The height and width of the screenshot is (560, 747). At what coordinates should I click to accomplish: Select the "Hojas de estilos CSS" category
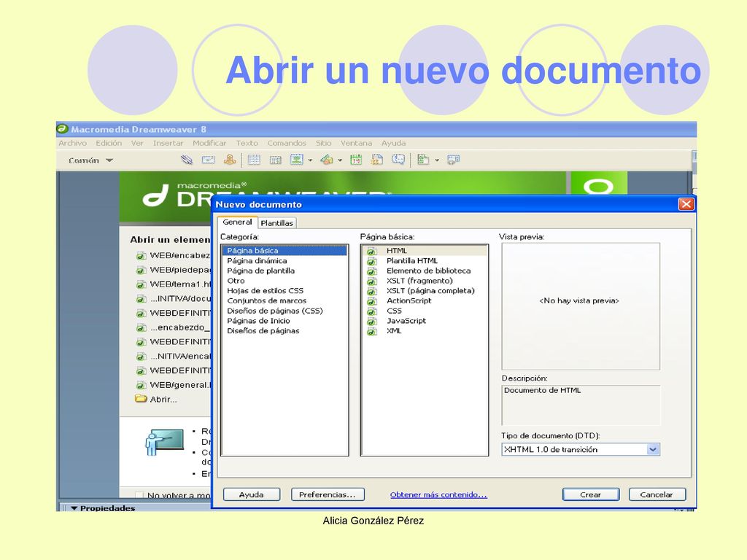[x=285, y=290]
